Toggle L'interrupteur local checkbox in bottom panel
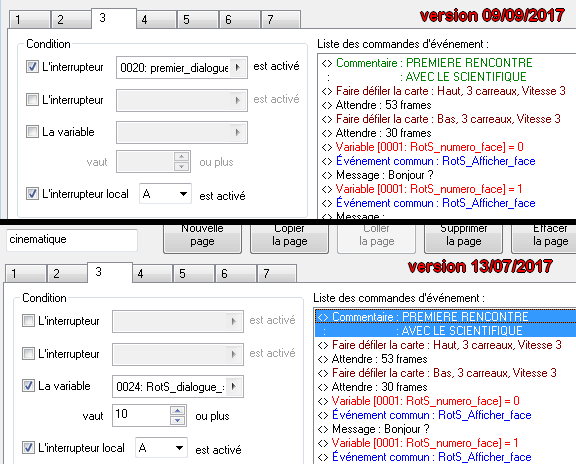The image size is (576, 464). coord(28,447)
